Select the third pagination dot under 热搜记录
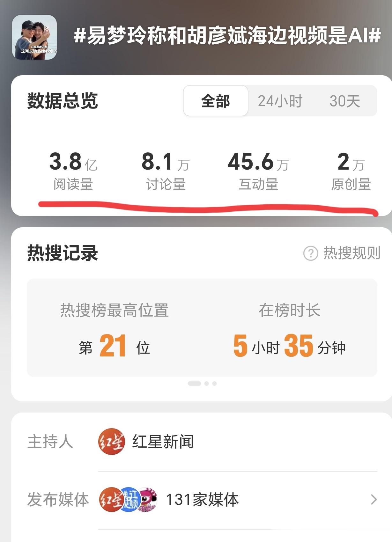392x542 pixels. click(215, 384)
